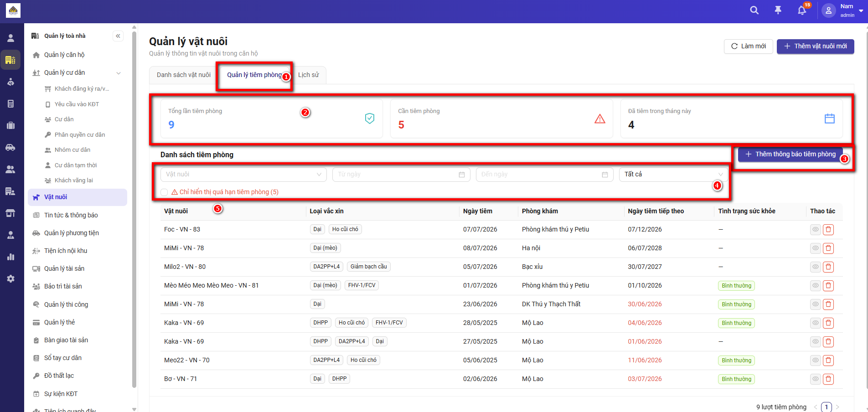Screen dimensions: 868x412
Task: Open the Tất cả status dropdown
Action: [x=673, y=175]
